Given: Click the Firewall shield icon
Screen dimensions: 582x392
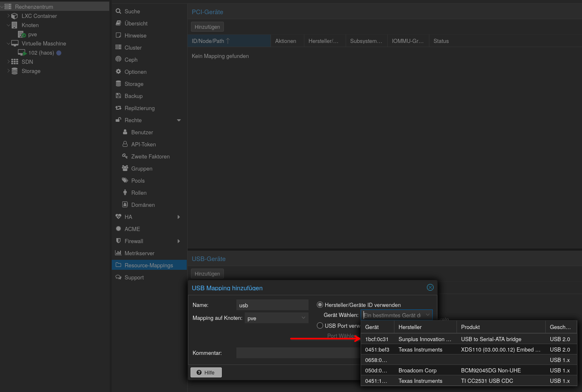Looking at the screenshot, I should pyautogui.click(x=118, y=241).
